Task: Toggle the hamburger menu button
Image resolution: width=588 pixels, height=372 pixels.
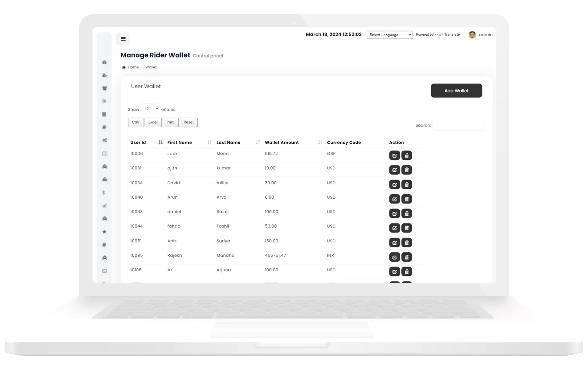Action: click(x=123, y=39)
